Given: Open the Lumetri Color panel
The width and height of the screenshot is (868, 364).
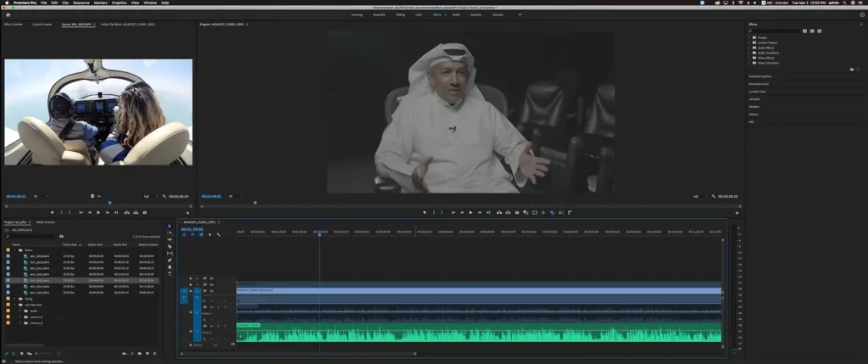Looking at the screenshot, I should tap(758, 92).
